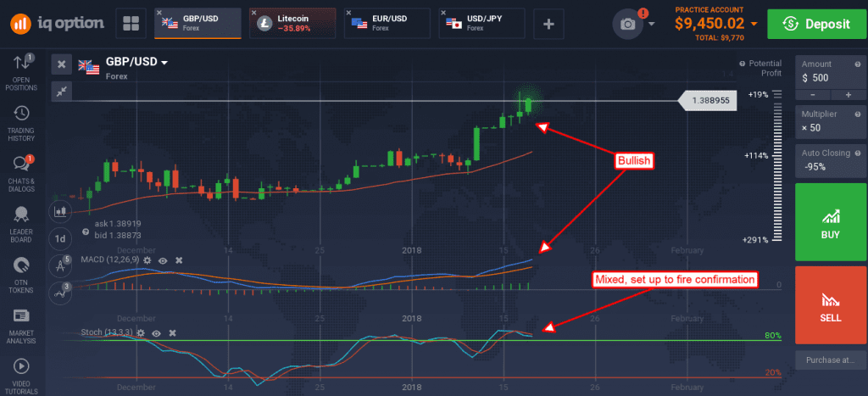The width and height of the screenshot is (868, 396).
Task: Switch to the EUR/USD tab
Action: [x=387, y=23]
